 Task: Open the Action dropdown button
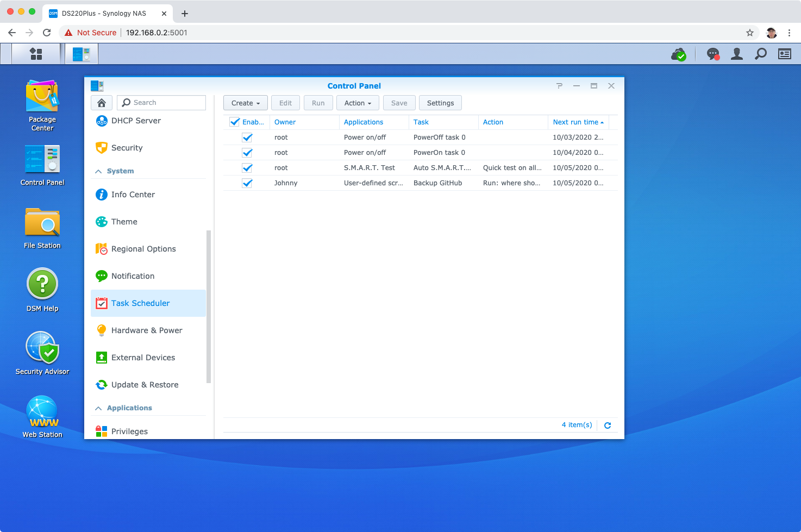point(358,103)
